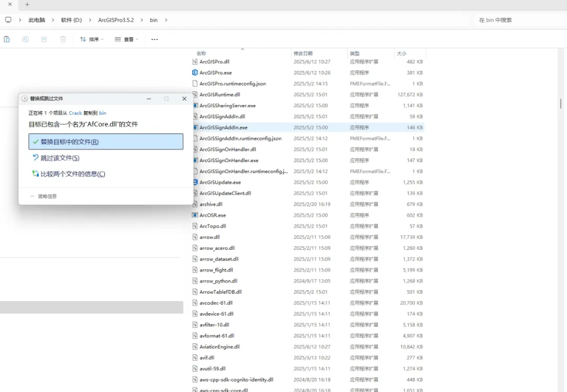567x392 pixels.
Task: Select ArcGISSignAddIn.runtimeconfig.json file
Action: click(x=240, y=139)
